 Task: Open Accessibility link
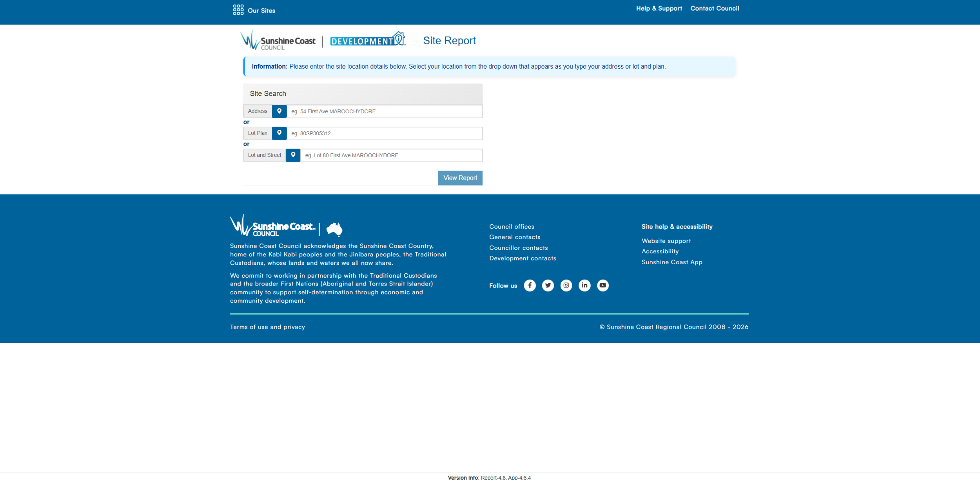click(660, 251)
